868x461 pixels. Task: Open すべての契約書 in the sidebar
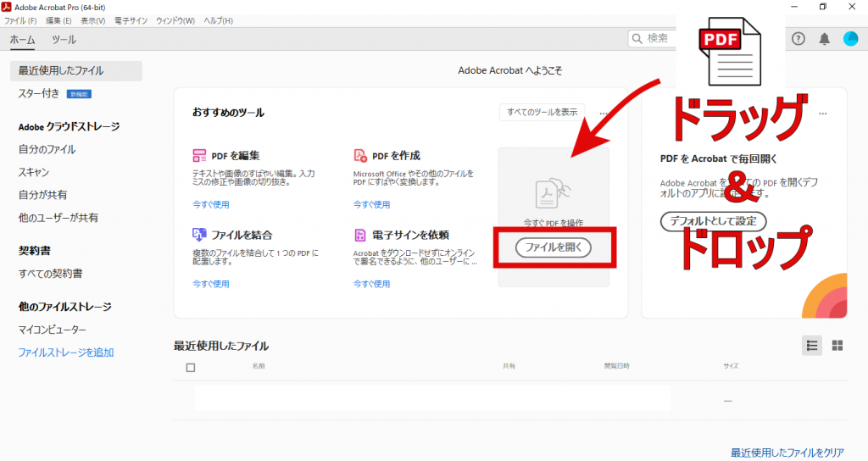[50, 274]
